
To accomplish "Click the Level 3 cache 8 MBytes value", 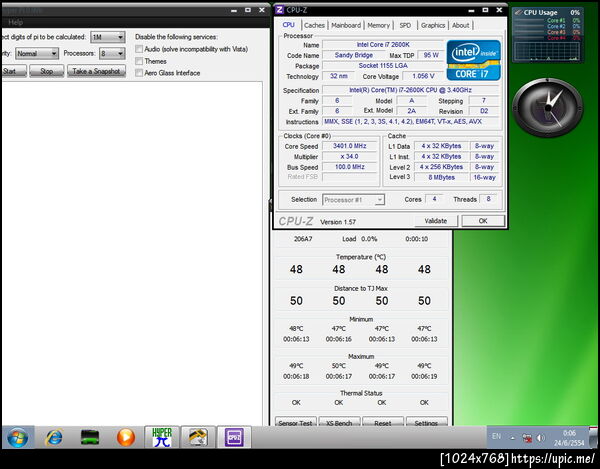I will (x=442, y=178).
